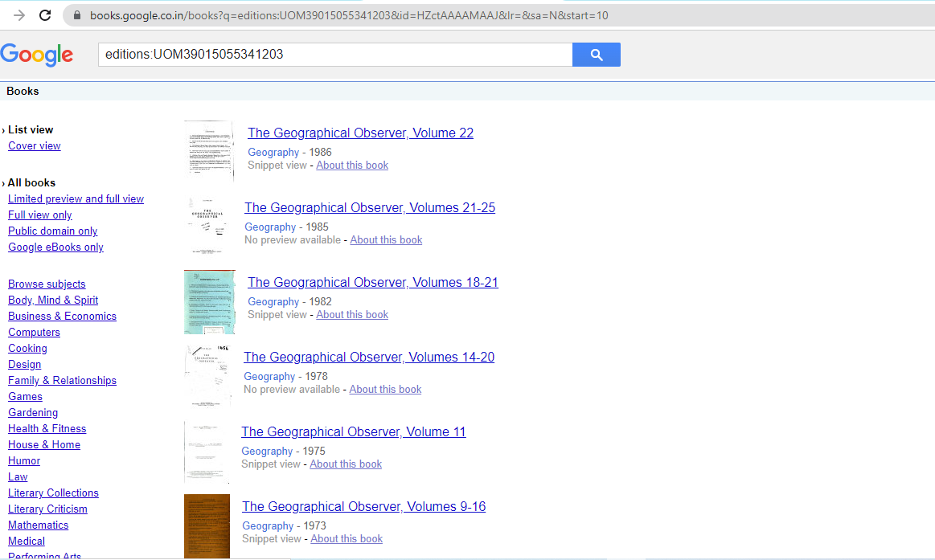935x560 pixels.
Task: Click the orange Volumes 9-16 cover thumbnail
Action: [x=207, y=526]
